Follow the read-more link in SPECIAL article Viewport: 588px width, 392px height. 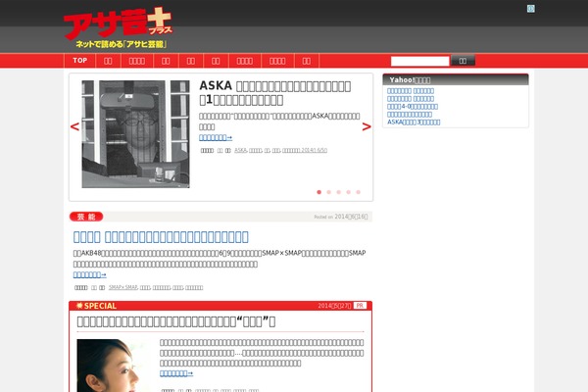click(x=176, y=373)
